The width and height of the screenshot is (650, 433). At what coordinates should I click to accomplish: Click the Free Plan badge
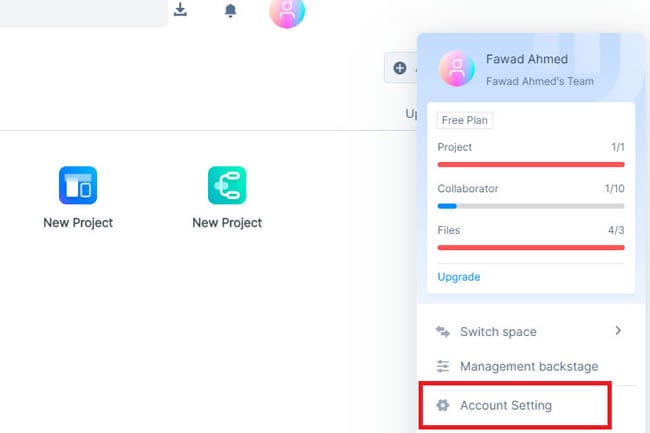[x=465, y=120]
